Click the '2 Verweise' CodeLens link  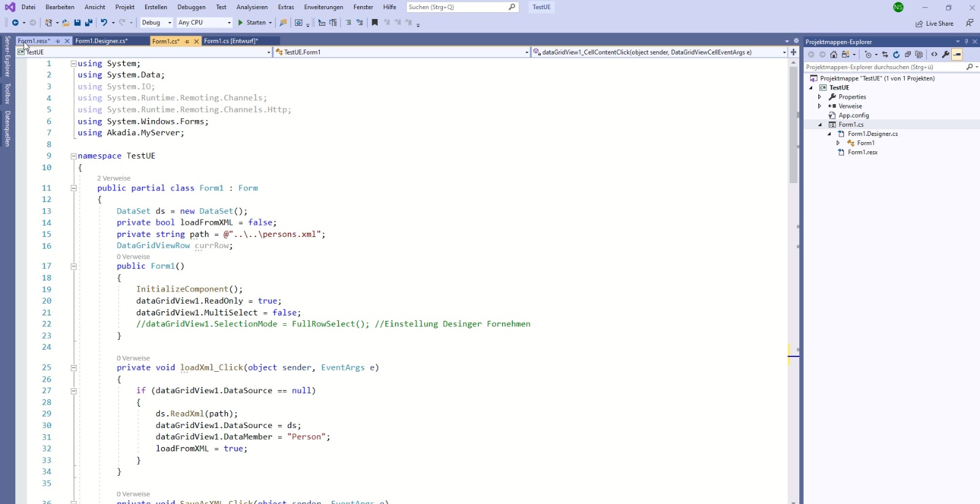pos(114,178)
